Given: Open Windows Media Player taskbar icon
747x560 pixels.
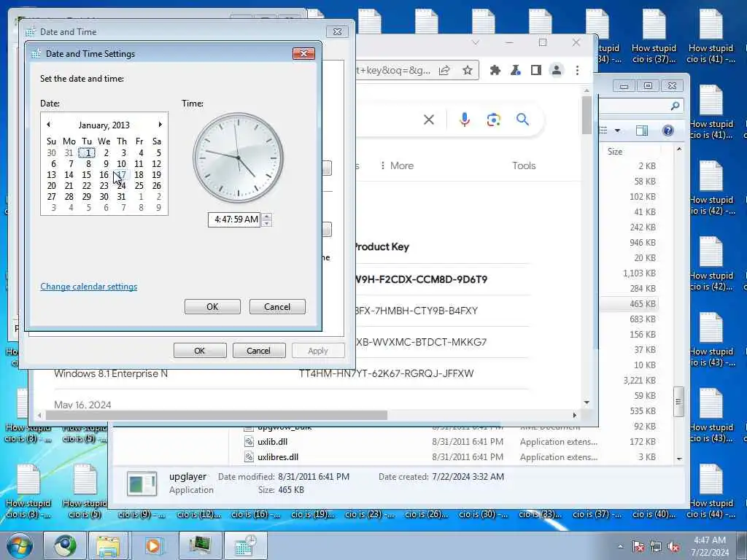Looking at the screenshot, I should (x=153, y=545).
